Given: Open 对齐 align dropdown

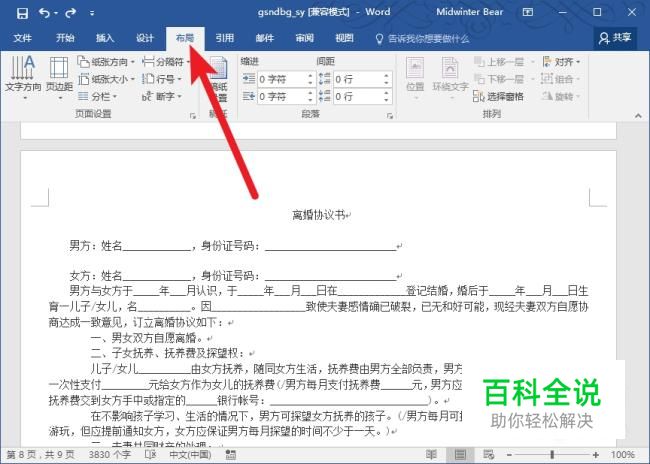Looking at the screenshot, I should point(562,62).
